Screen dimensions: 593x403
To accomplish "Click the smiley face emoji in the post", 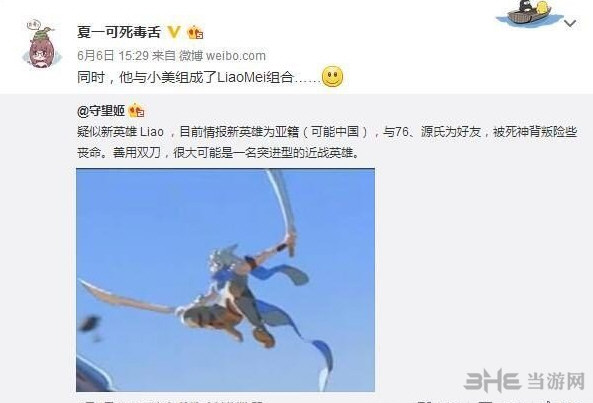I will click(332, 77).
